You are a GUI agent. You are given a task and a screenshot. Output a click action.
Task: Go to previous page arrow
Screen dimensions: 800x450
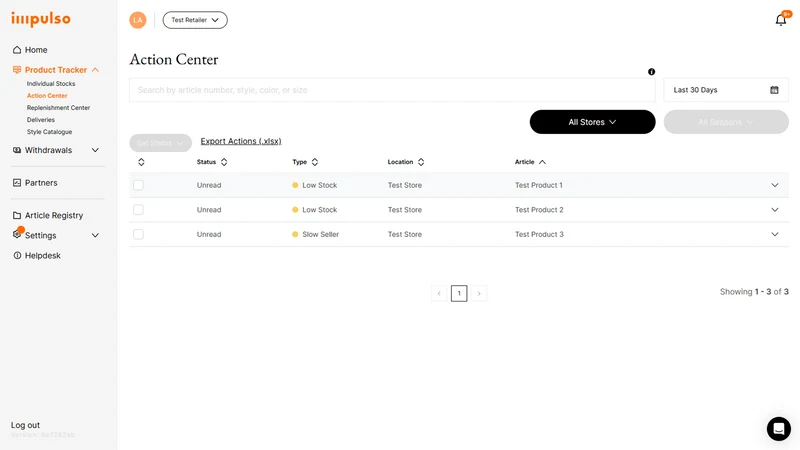tap(439, 293)
